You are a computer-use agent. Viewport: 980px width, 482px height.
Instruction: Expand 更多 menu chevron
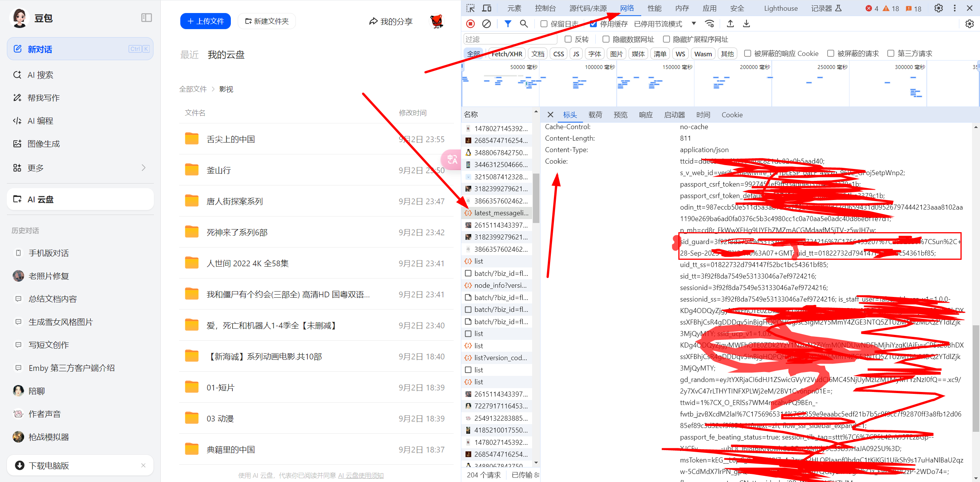click(x=144, y=167)
